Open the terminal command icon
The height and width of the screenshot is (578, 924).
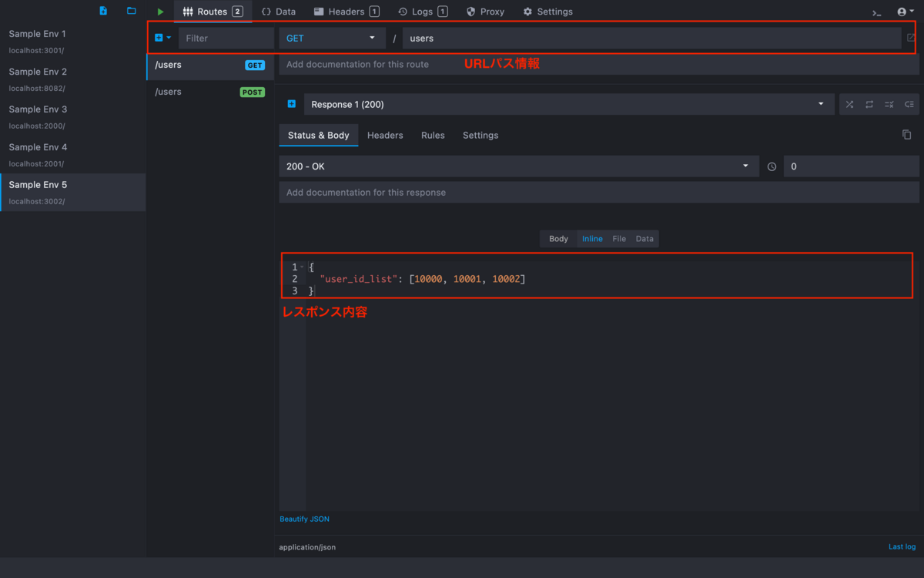coord(876,12)
